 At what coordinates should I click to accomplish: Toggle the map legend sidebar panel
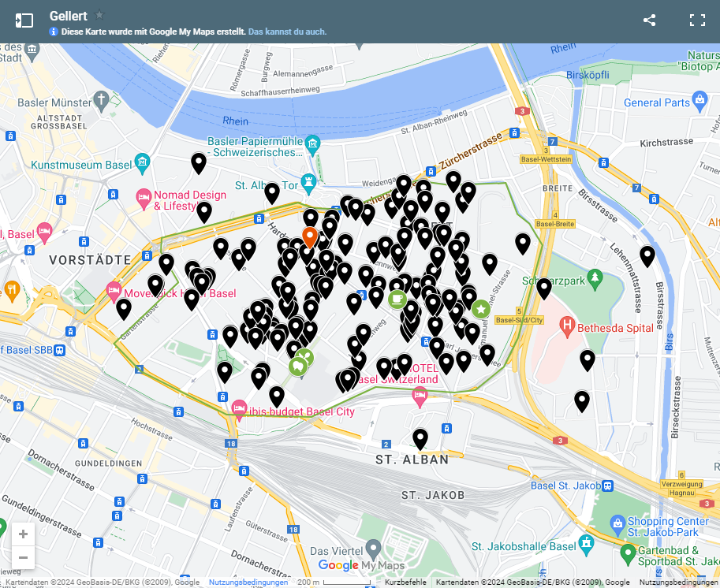[x=24, y=20]
